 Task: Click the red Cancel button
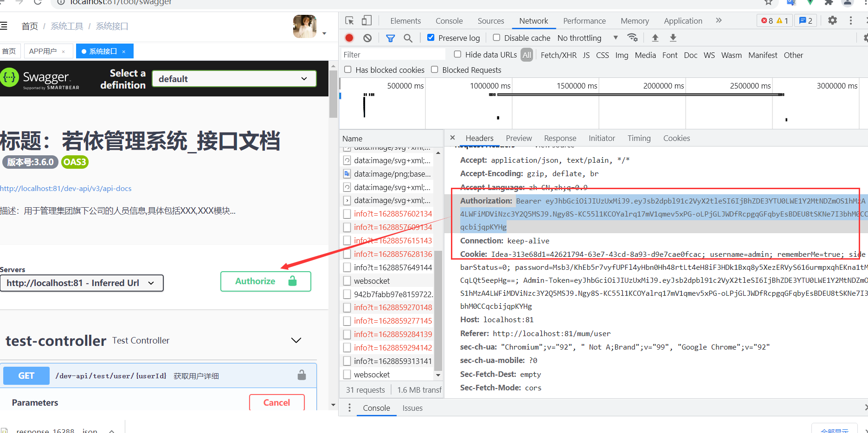pyautogui.click(x=276, y=402)
